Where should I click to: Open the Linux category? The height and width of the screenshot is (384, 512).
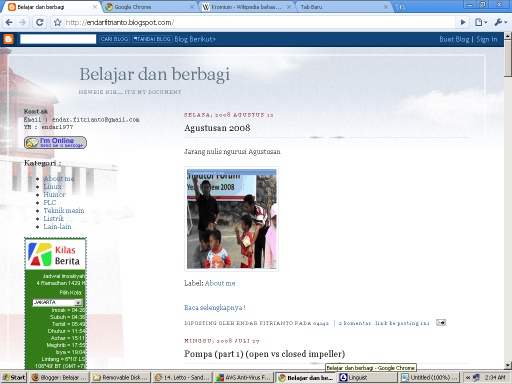(x=52, y=186)
